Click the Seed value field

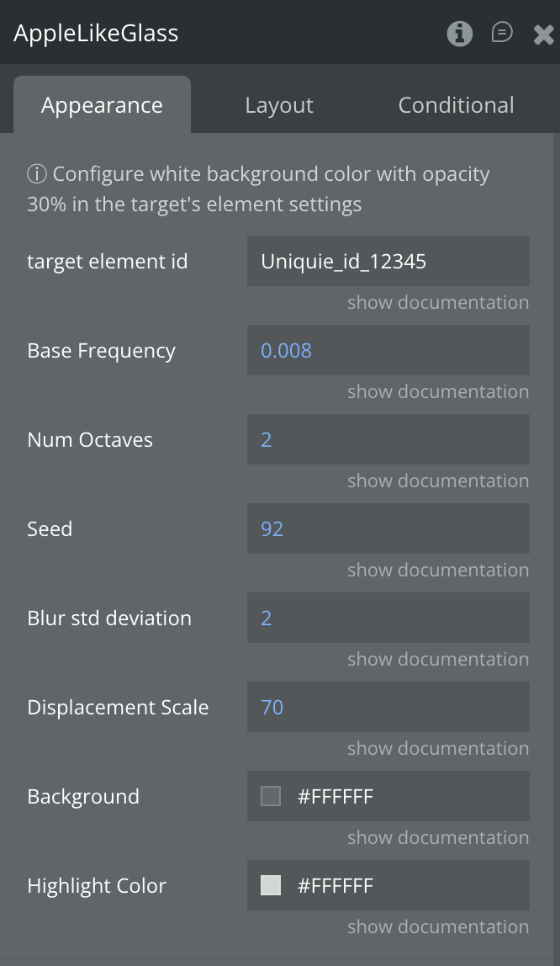tap(388, 528)
